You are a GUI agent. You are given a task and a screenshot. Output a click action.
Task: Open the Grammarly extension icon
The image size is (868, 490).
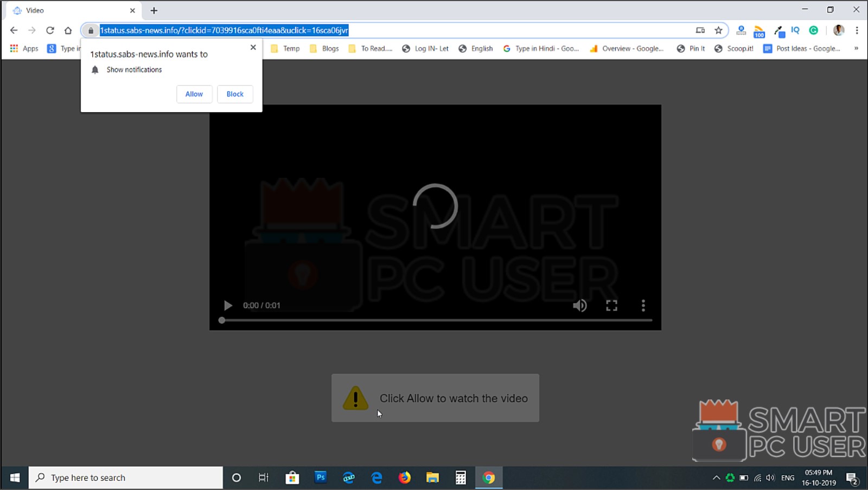(813, 30)
